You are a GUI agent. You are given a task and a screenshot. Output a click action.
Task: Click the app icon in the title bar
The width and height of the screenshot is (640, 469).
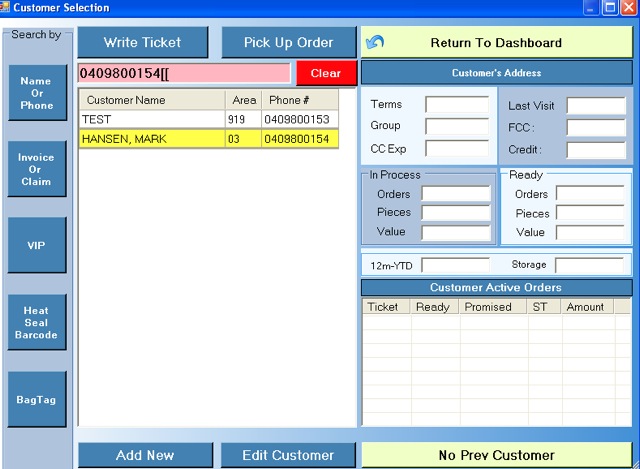(x=6, y=8)
